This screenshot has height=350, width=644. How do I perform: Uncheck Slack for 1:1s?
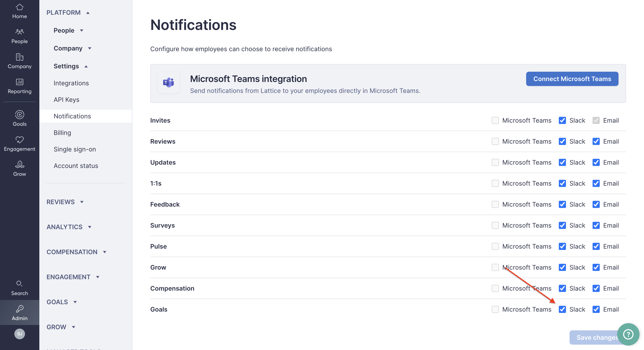(x=562, y=184)
